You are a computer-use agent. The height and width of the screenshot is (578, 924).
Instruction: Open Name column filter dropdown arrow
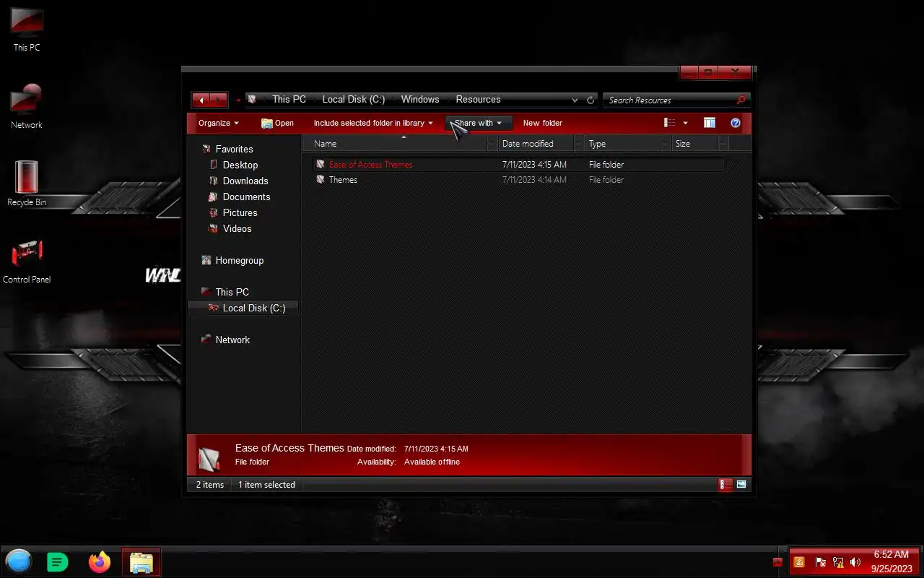[492, 144]
